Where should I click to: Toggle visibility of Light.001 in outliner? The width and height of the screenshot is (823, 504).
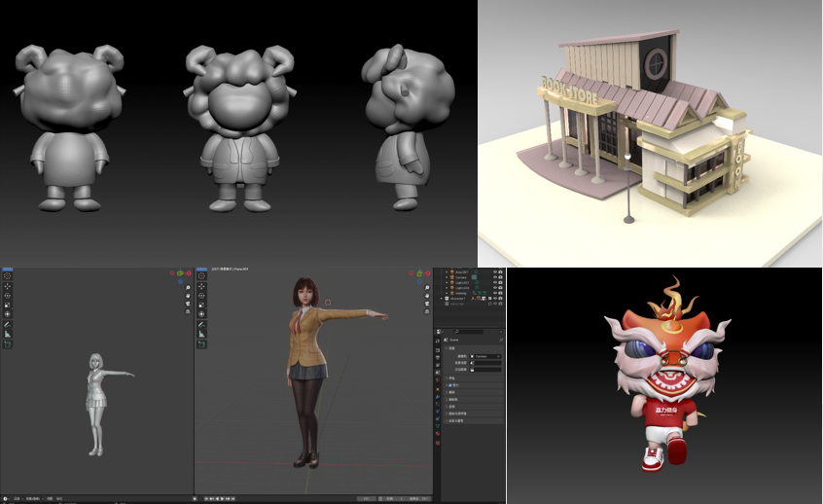coord(494,282)
